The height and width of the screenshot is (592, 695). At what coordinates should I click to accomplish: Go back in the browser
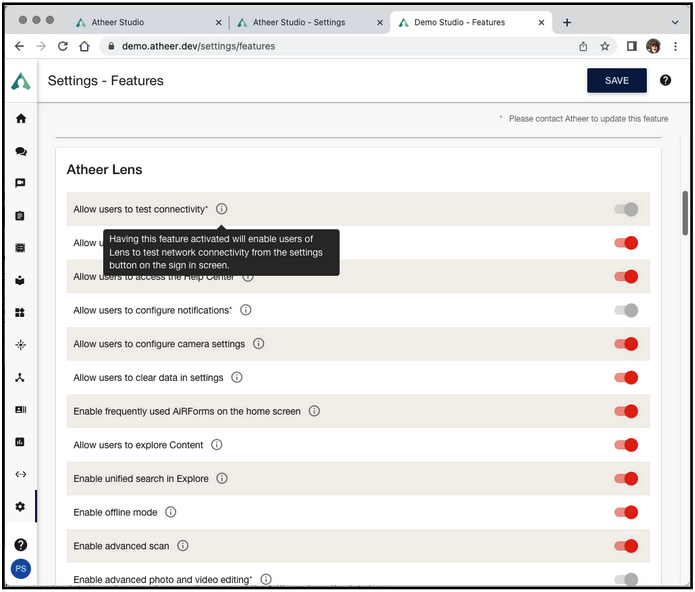point(20,46)
